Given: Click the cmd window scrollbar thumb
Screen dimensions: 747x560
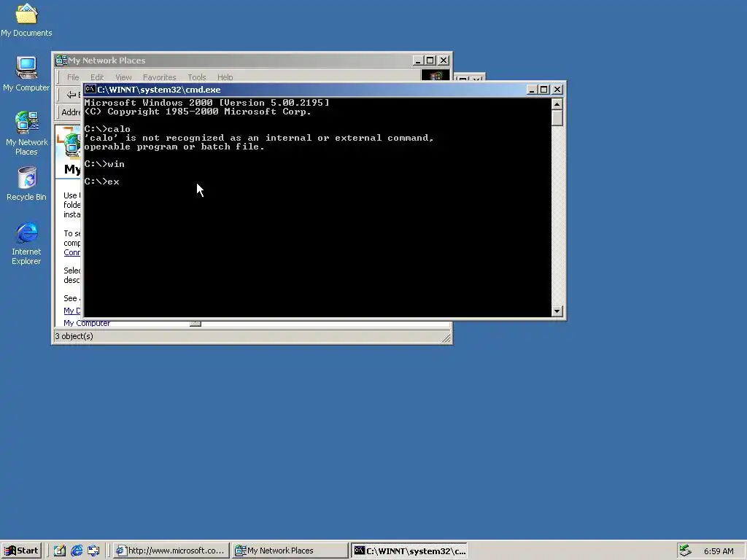Looking at the screenshot, I should (557, 118).
